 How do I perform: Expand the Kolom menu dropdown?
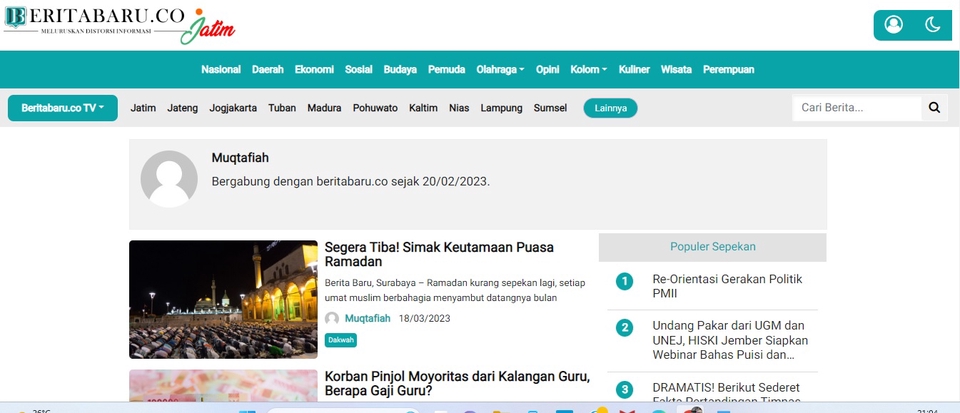588,70
